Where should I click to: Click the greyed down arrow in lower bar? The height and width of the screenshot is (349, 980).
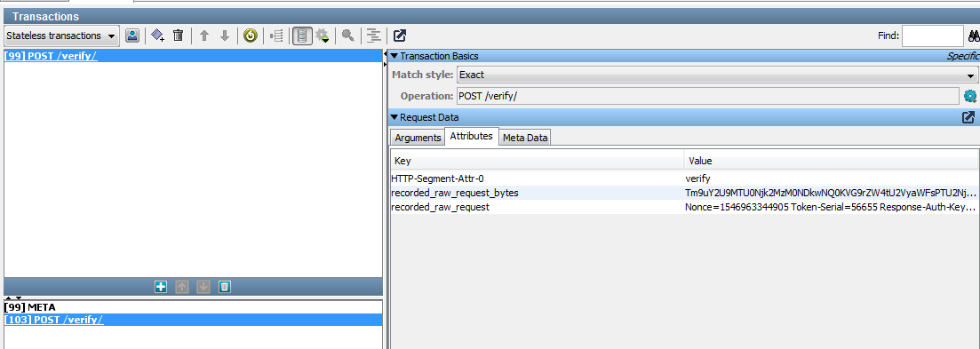pyautogui.click(x=203, y=287)
